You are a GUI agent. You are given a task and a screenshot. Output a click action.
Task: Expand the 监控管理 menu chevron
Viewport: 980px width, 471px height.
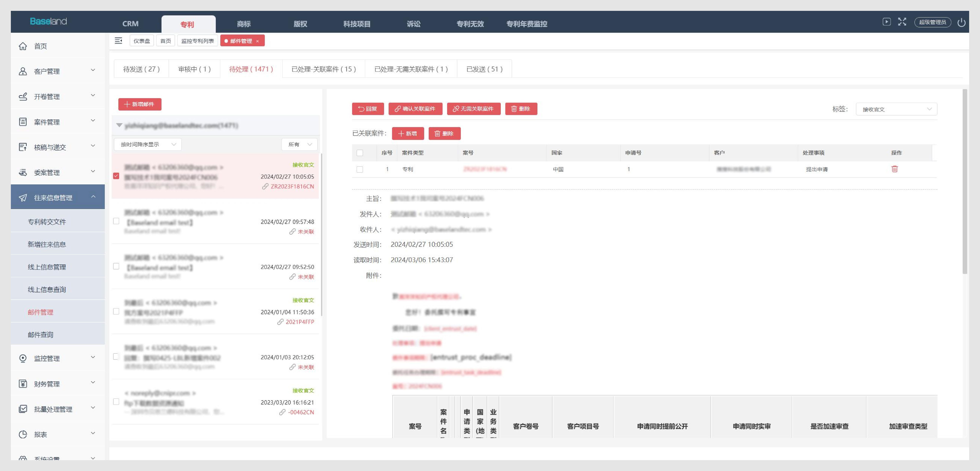pos(93,357)
